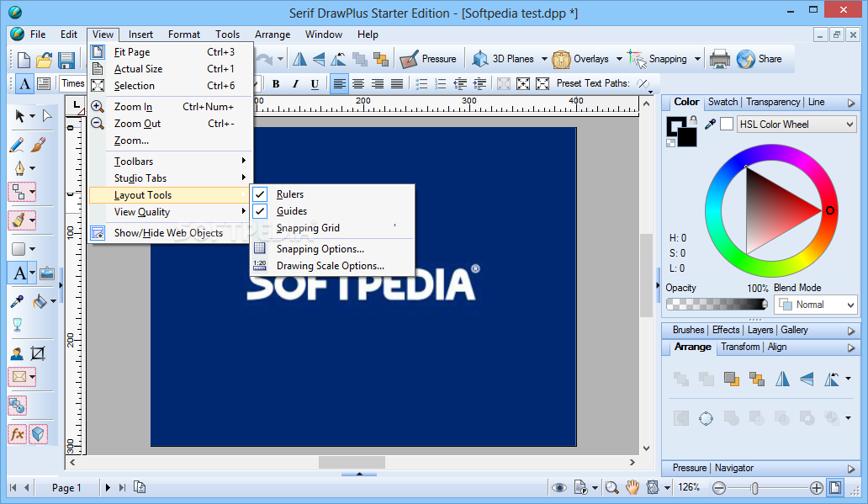Screen dimensions: 868x504
Task: Choose Fit Page from View menu
Action: (x=171, y=51)
